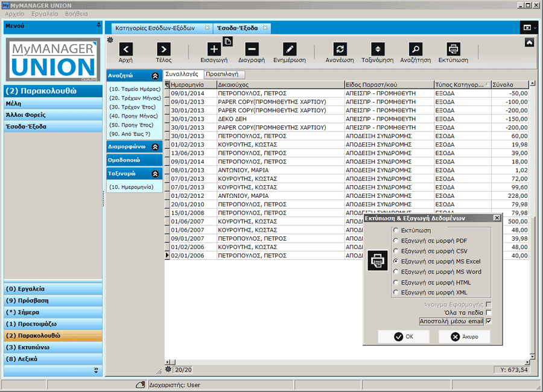The width and height of the screenshot is (543, 392).
Task: Close the Εκτύπωση & Εξαγωγή Δεδομένων dialog
Action: (497, 218)
